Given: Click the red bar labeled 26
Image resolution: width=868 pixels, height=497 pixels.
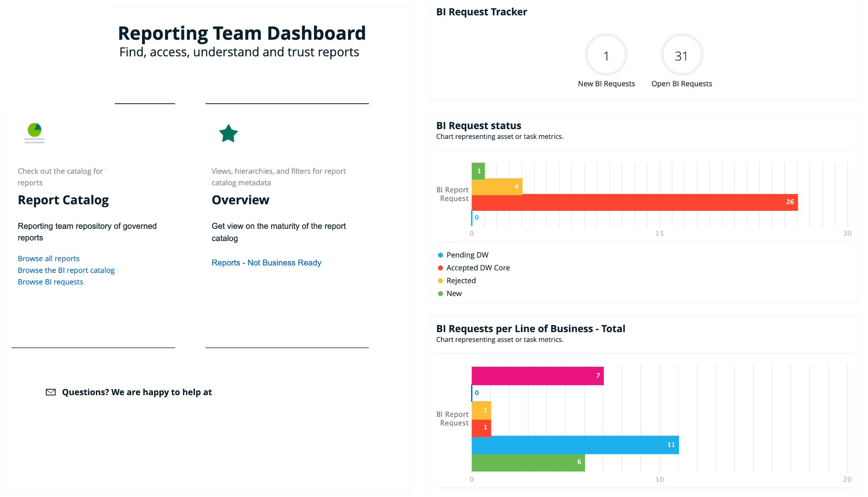Looking at the screenshot, I should [x=635, y=202].
